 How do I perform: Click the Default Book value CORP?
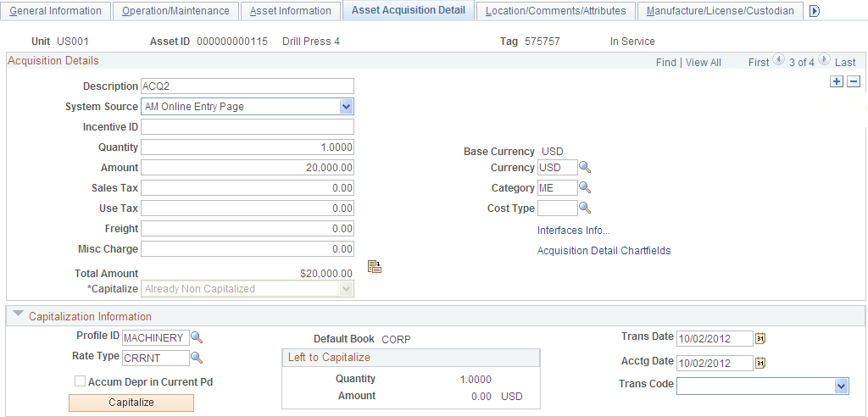pyautogui.click(x=397, y=340)
